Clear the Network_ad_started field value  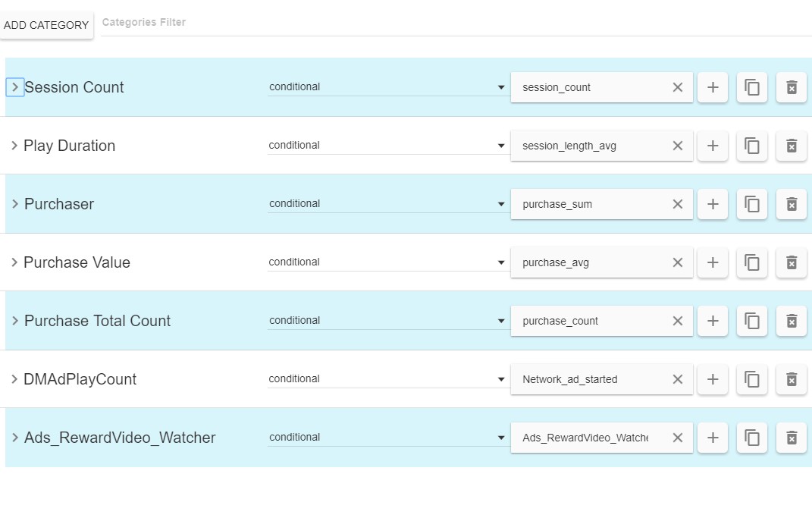(x=678, y=379)
